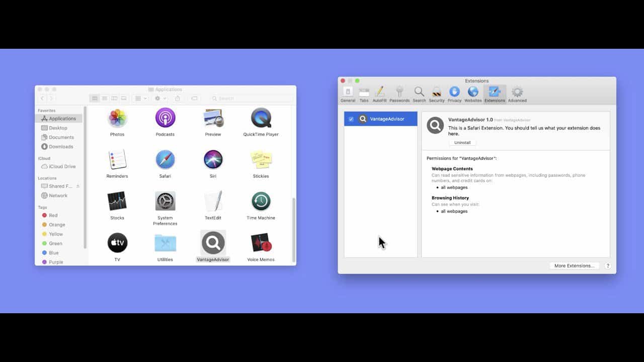Select the Voice Memos app icon
This screenshot has height=362, width=644.
tap(261, 243)
